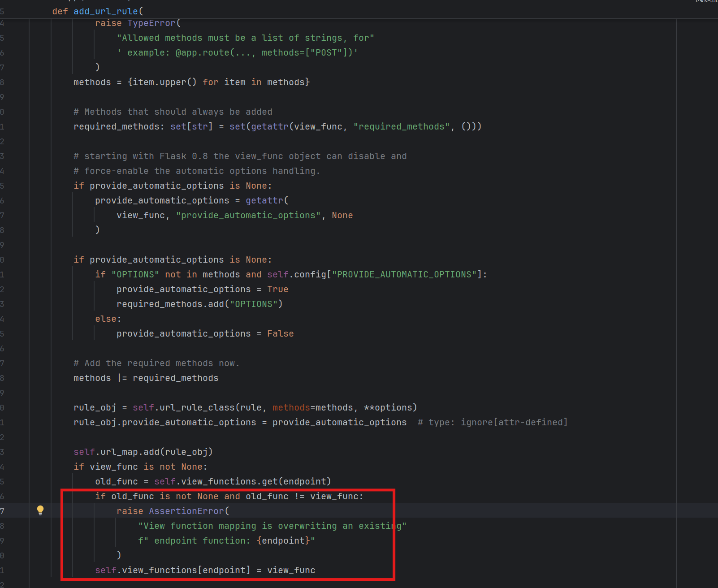Viewport: 718px width, 588px height.
Task: Click the "# Methods that should always be added" comment
Action: (173, 112)
